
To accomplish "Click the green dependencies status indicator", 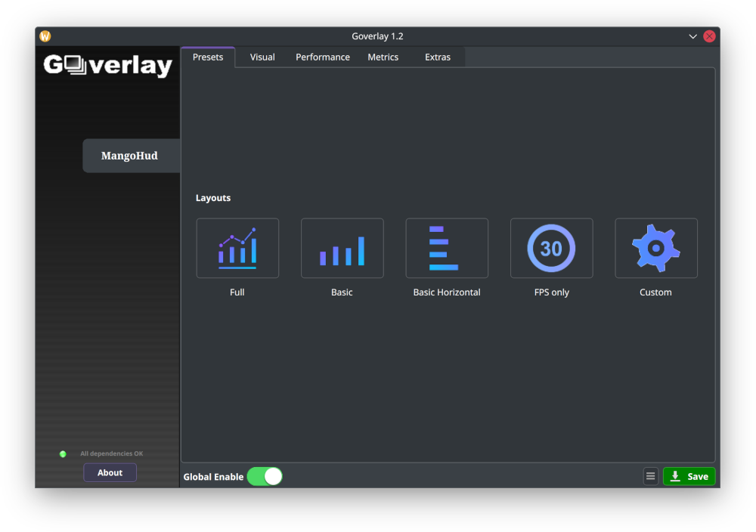I will pos(63,454).
